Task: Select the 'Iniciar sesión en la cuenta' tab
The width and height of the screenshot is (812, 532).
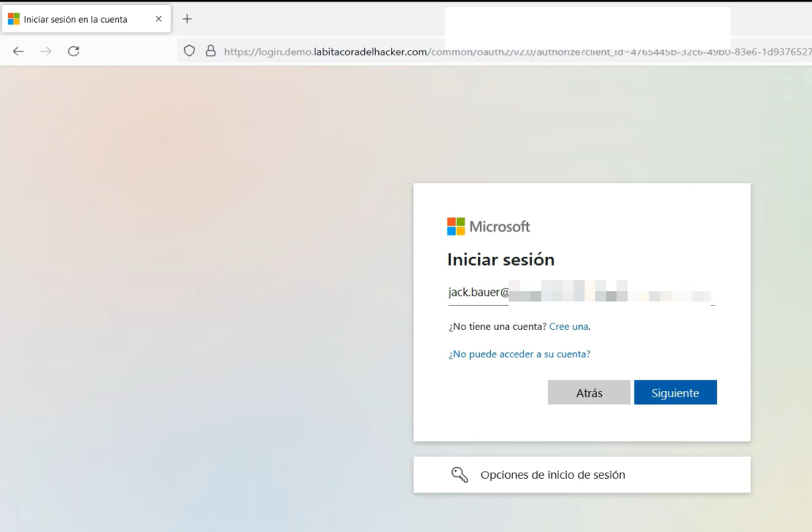Action: pos(86,19)
